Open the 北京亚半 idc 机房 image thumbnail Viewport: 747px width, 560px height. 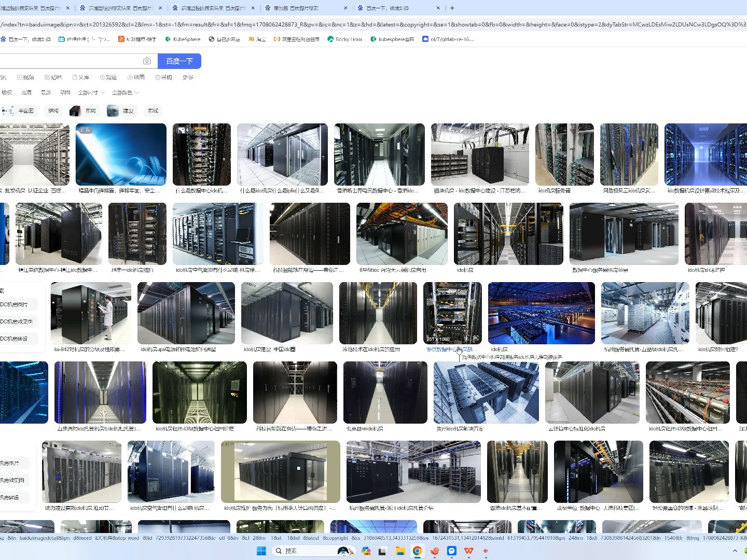[x=385, y=393]
